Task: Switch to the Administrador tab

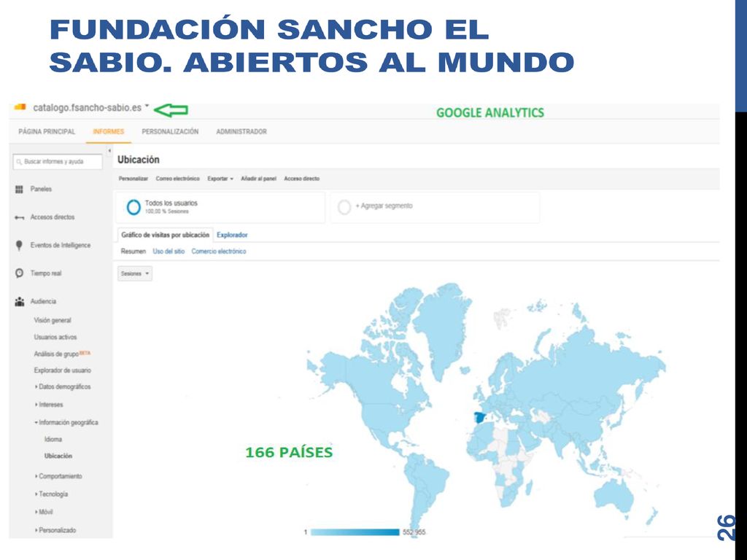Action: coord(241,131)
